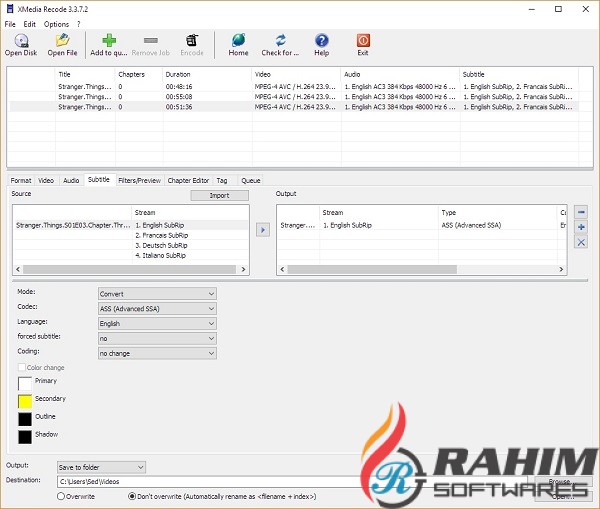Screen dimensions: 600x509
Task: Select the file row with duration 00:51:36
Action: [x=294, y=107]
